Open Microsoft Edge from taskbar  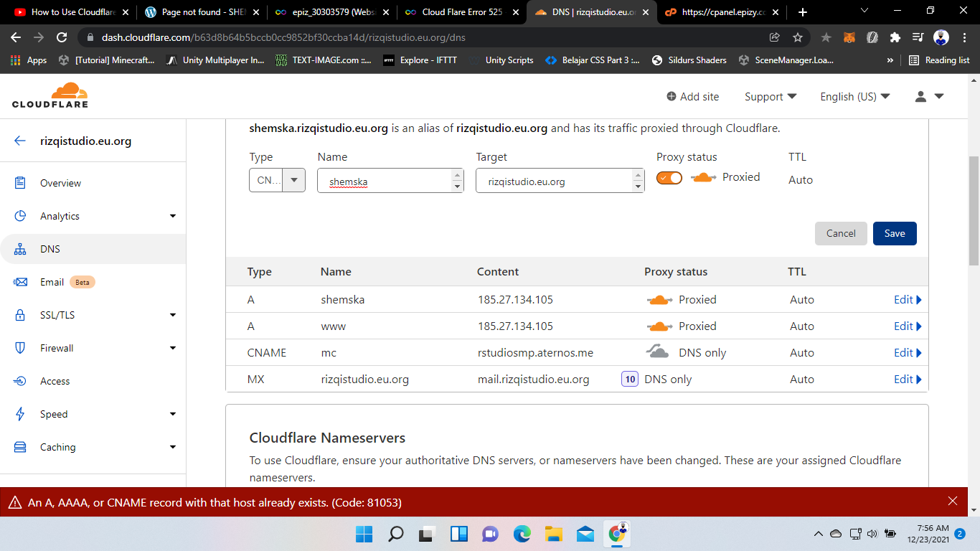(x=522, y=534)
